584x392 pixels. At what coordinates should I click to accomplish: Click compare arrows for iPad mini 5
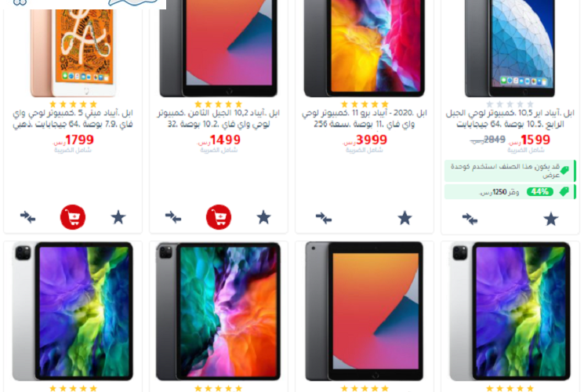pos(28,217)
